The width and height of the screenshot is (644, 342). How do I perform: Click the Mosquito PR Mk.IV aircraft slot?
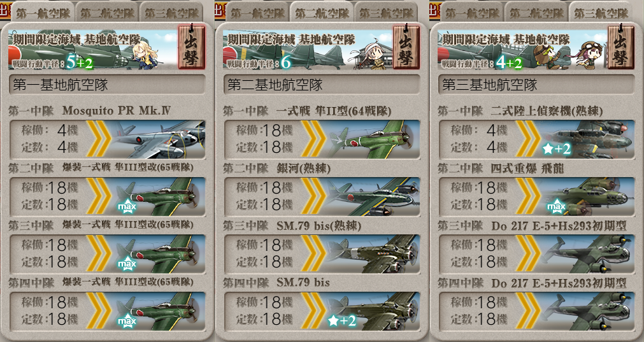tap(107, 139)
